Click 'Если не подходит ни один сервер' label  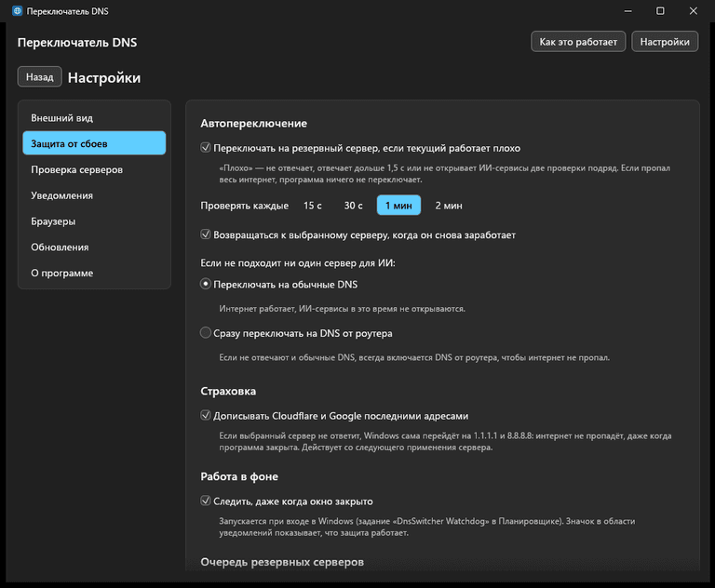coord(298,263)
